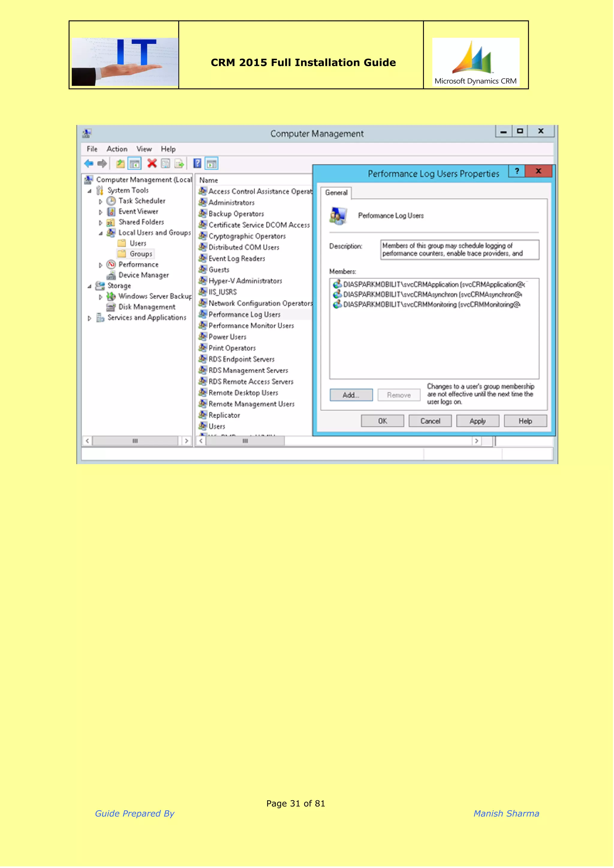The image size is (614, 868).
Task: Click the Device Manager icon
Action: [x=111, y=275]
